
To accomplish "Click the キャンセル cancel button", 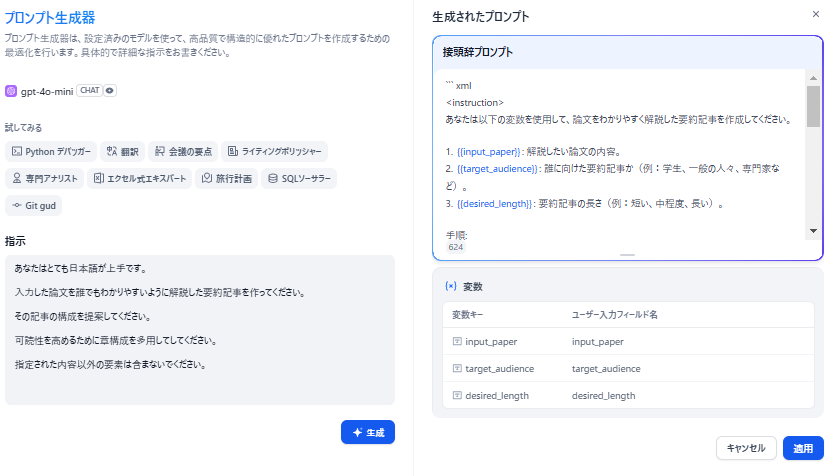I will click(746, 448).
